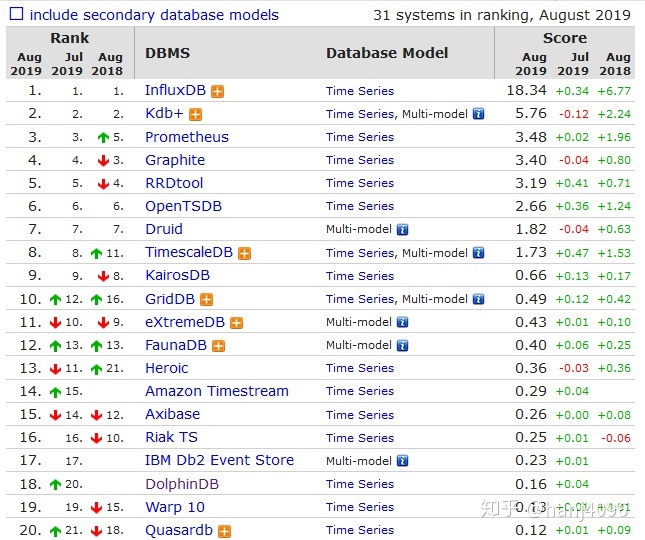Open the KairosDB link
Screen dimensions: 645x540
(x=177, y=275)
